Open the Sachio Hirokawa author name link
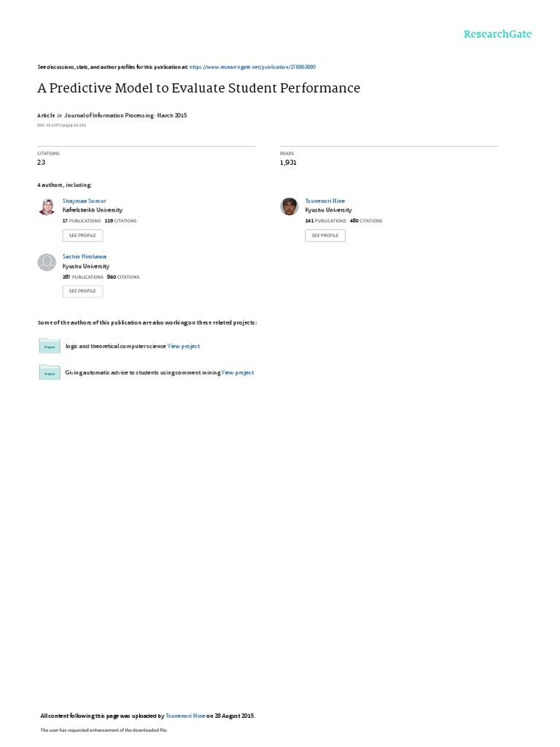This screenshot has width=560, height=747. 85,256
